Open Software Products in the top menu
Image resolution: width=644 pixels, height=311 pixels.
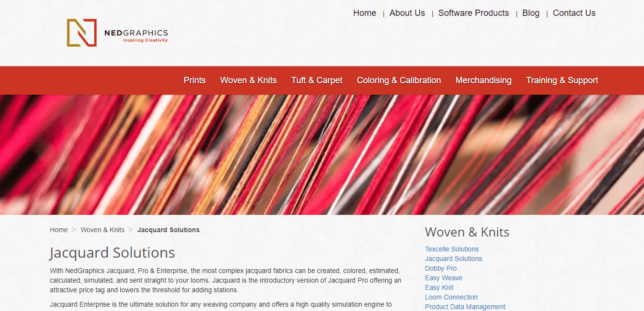pyautogui.click(x=473, y=13)
